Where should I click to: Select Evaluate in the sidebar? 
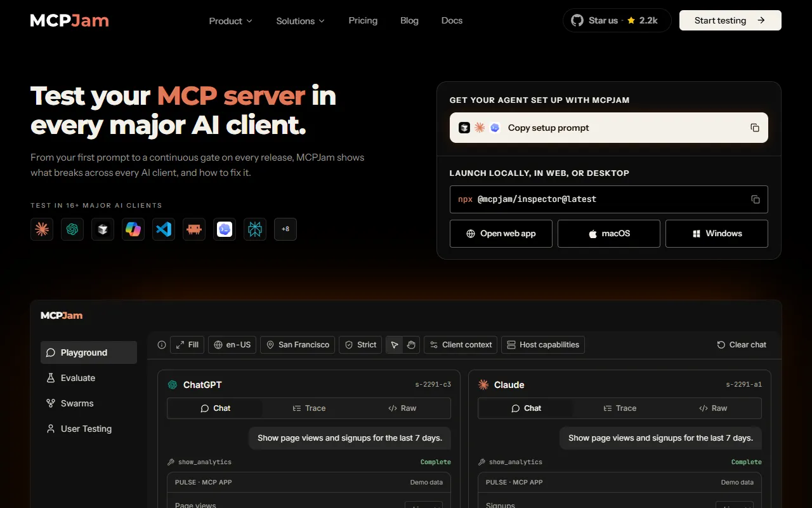pos(89,378)
